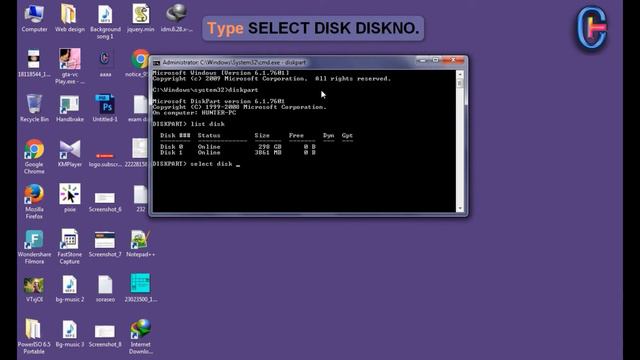Open the PowerISO 6.5 Portable folder

(34, 336)
